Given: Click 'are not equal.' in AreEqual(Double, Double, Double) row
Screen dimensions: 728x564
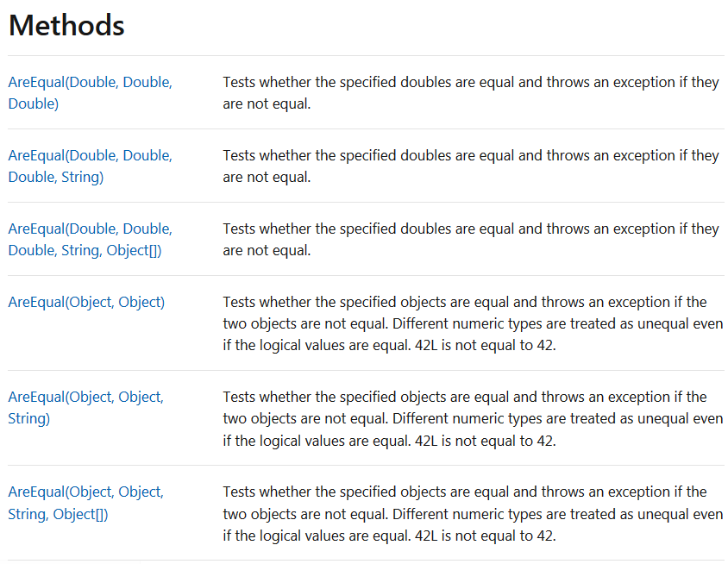Looking at the screenshot, I should [267, 104].
